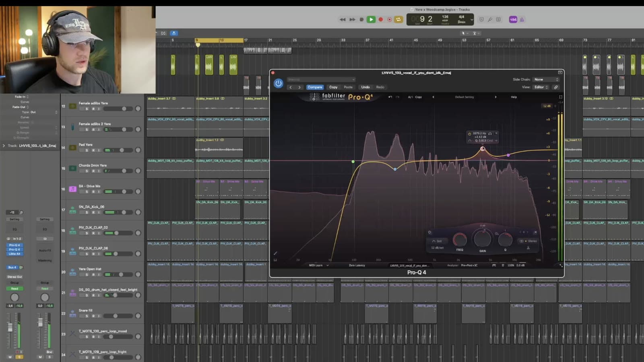Viewport: 644px width, 362px height.
Task: Click the Capture Recording button
Action: [x=390, y=19]
